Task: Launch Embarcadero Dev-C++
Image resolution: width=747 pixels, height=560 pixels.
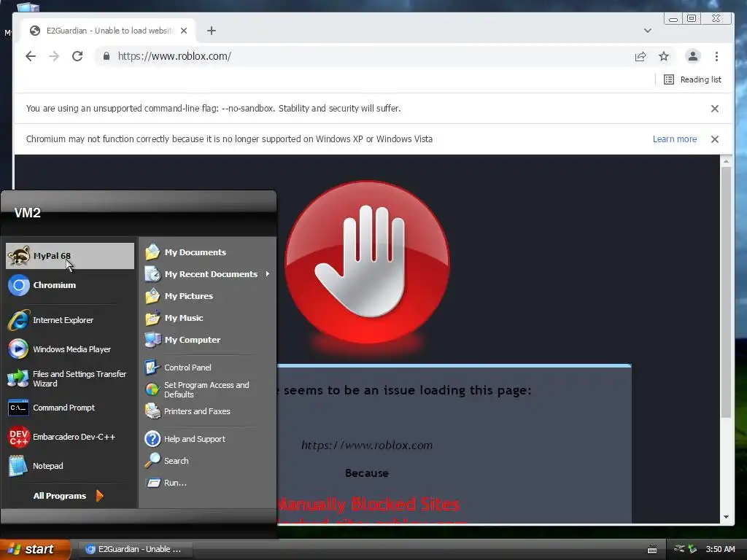Action: point(70,437)
